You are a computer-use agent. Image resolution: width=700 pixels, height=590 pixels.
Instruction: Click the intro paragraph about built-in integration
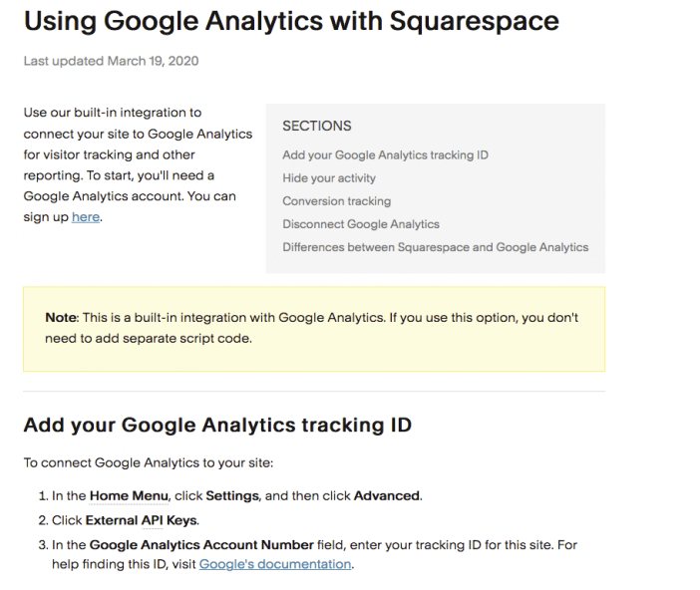[x=138, y=164]
